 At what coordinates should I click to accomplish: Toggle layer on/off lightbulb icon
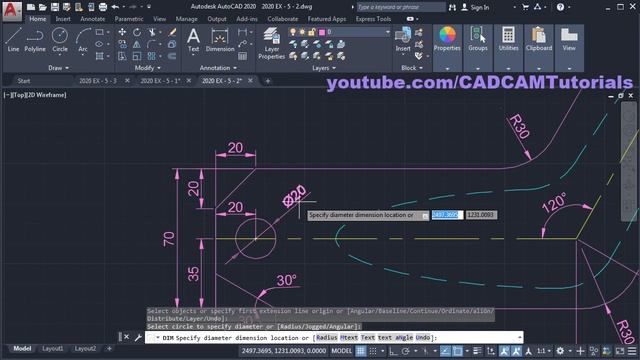point(293,32)
